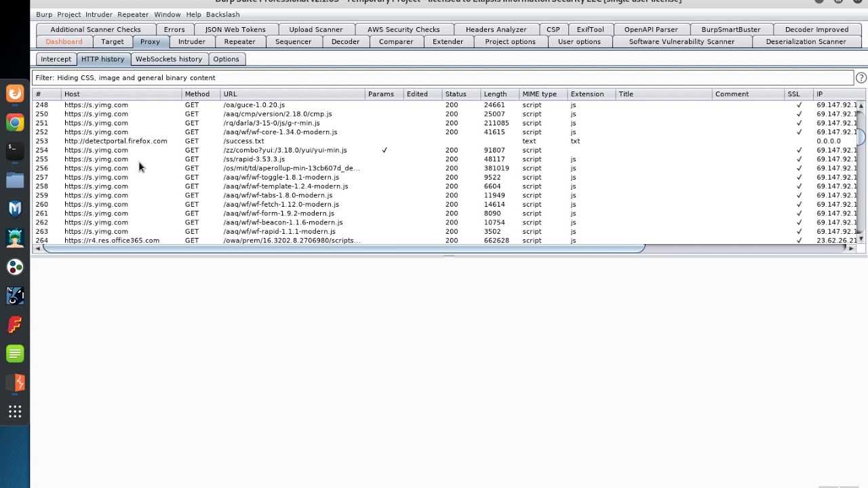Viewport: 868px width, 488px height.
Task: Open the Project options tab
Action: point(511,41)
